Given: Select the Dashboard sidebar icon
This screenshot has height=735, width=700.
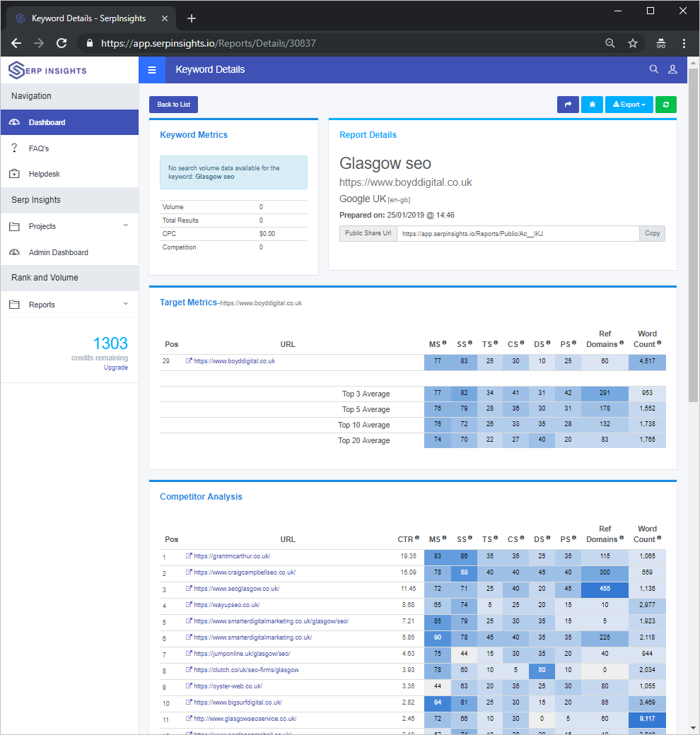Looking at the screenshot, I should pyautogui.click(x=14, y=122).
